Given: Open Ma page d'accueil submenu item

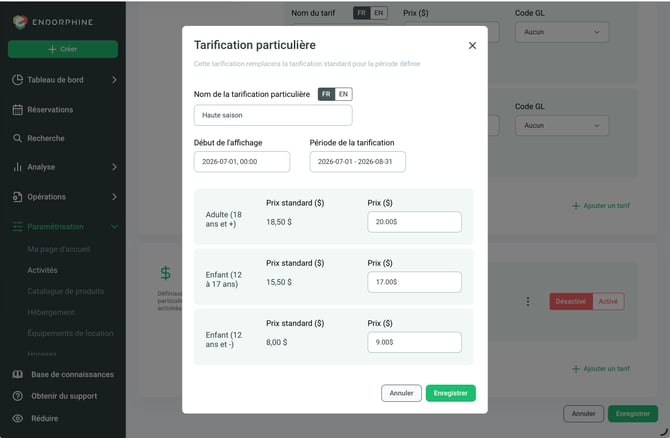Looking at the screenshot, I should pyautogui.click(x=59, y=249).
